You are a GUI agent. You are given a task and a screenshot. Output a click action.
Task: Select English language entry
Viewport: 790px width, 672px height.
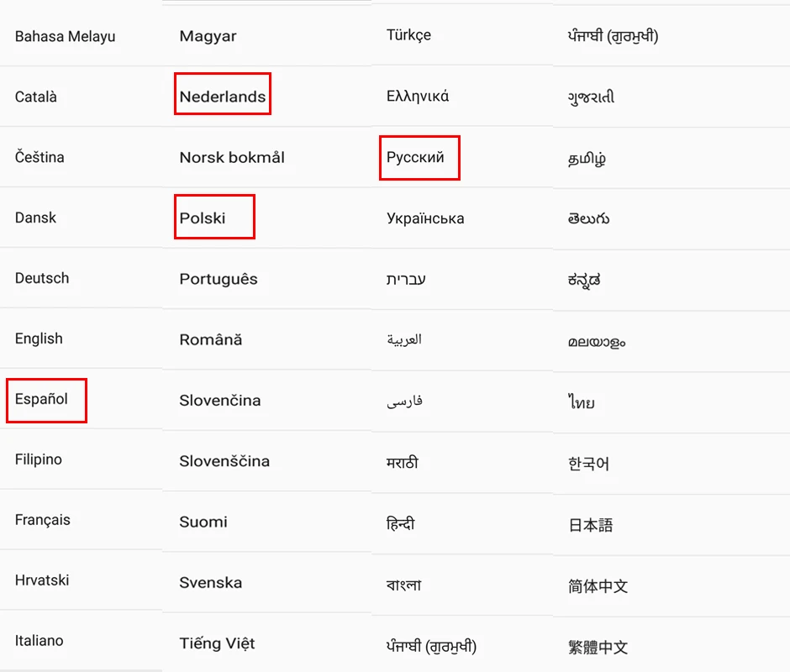point(39,339)
